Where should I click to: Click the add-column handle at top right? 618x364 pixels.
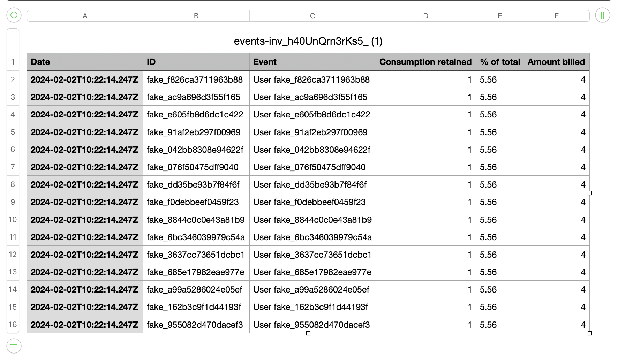coord(603,15)
